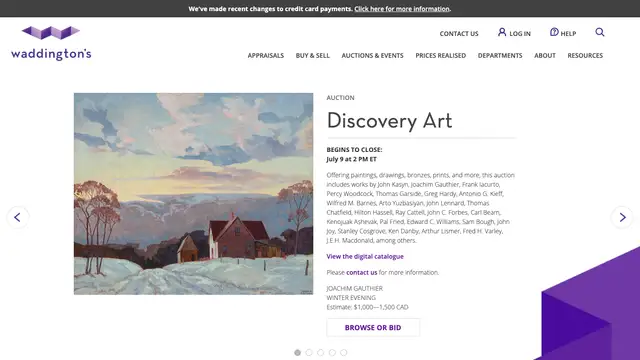Select the second carousel dot
The image size is (640, 360).
(x=309, y=353)
